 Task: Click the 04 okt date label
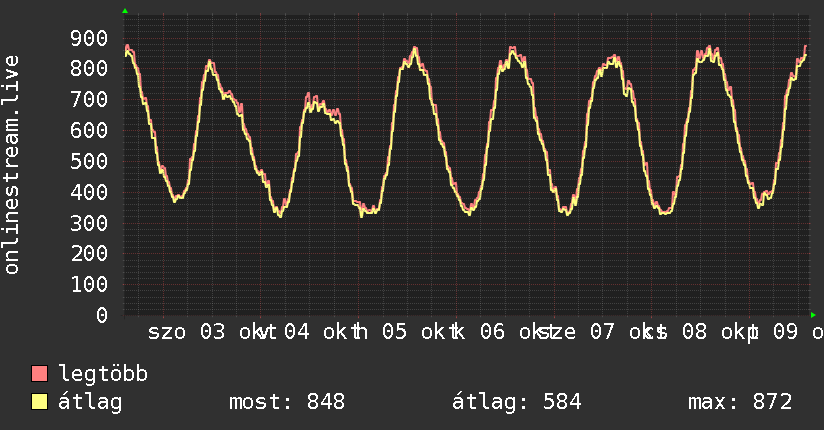pos(316,332)
